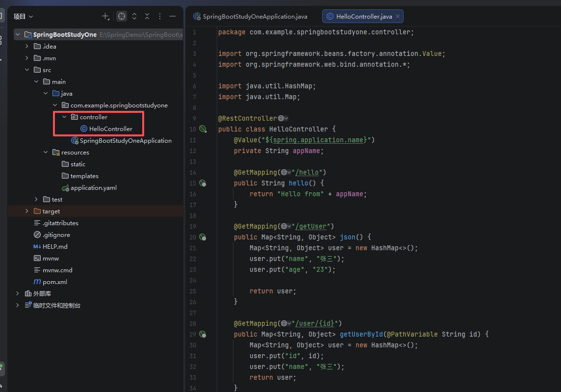The height and width of the screenshot is (392, 561).
Task: Click the .gitignore file icon
Action: (37, 235)
